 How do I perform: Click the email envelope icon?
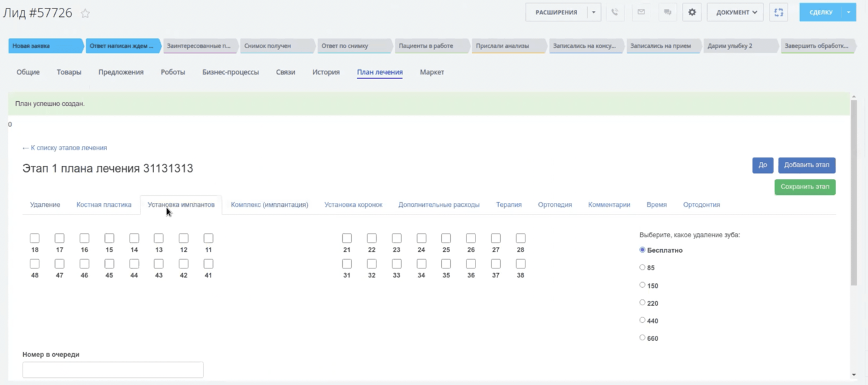coord(641,12)
